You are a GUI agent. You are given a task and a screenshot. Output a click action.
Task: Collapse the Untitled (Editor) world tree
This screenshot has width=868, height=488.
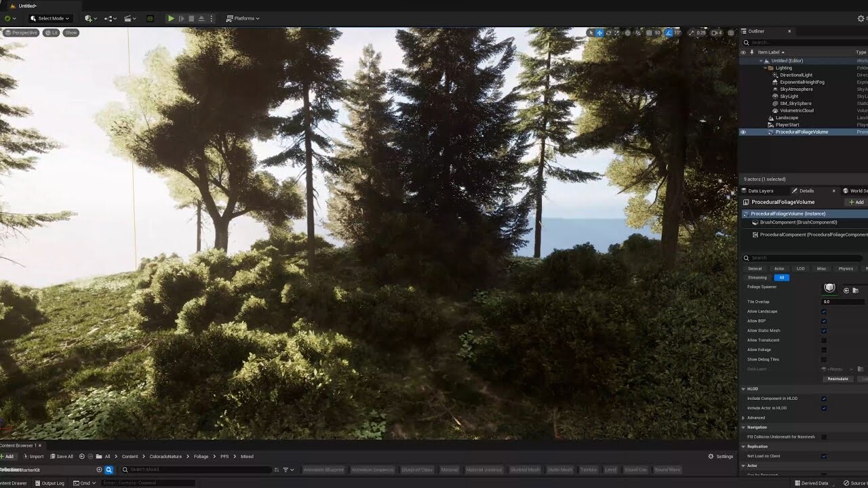point(760,61)
